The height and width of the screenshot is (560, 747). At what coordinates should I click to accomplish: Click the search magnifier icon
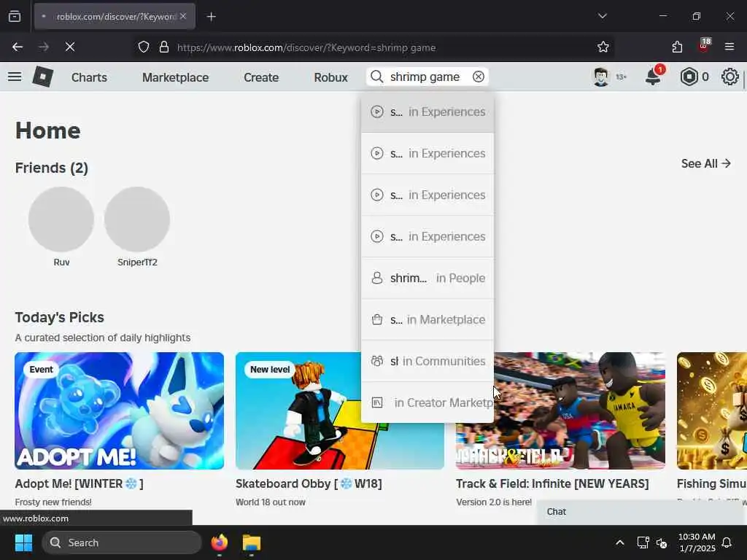[376, 77]
